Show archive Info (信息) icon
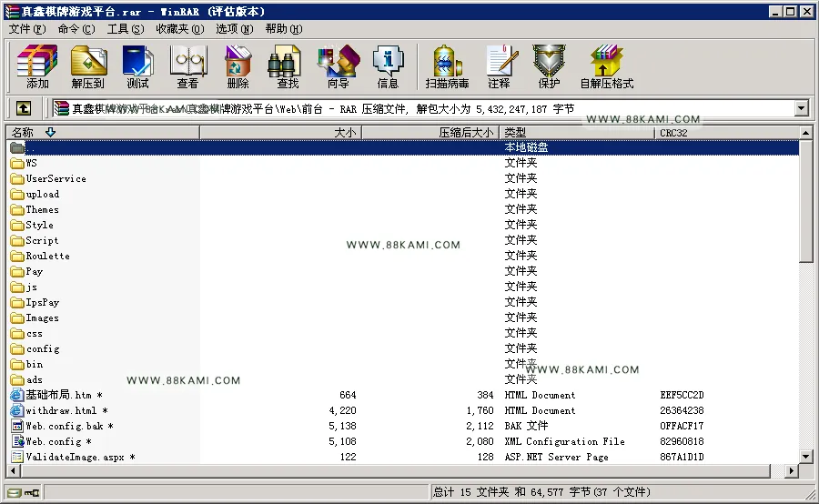This screenshot has height=504, width=819. (388, 66)
